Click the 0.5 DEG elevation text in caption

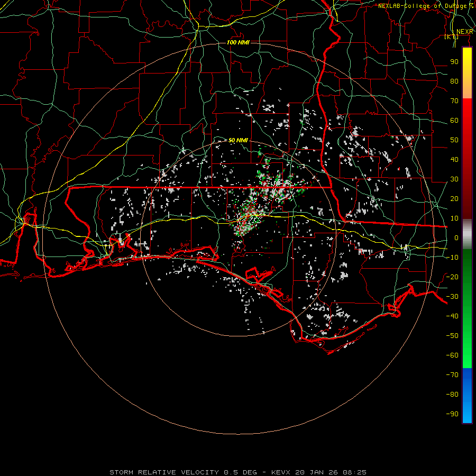[240, 472]
